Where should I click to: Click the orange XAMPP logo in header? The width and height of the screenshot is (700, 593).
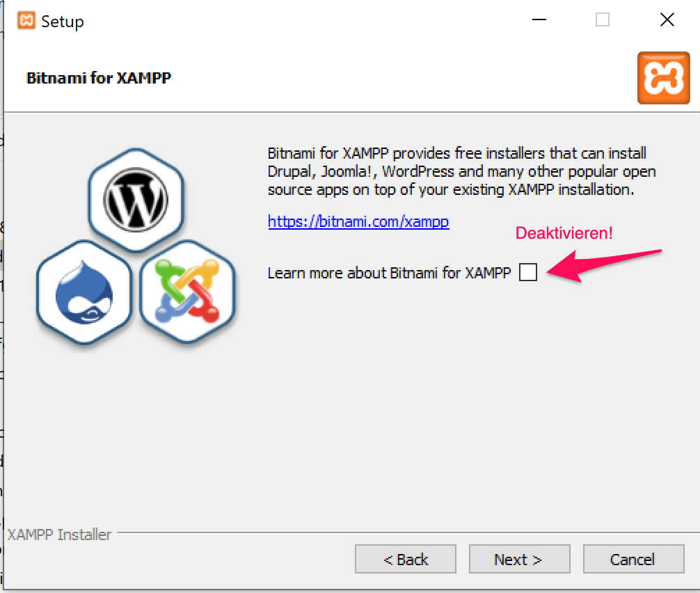pos(663,78)
